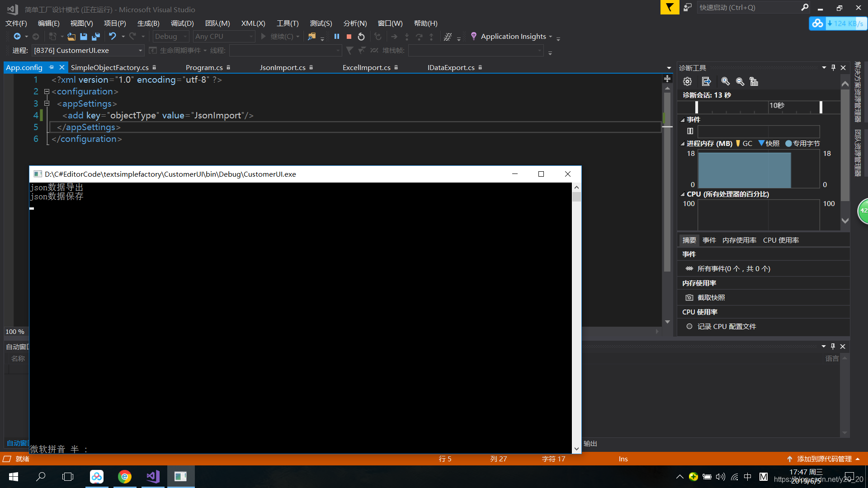868x488 pixels.
Task: Click 添加到源代码管理 in status bar
Action: (x=824, y=459)
